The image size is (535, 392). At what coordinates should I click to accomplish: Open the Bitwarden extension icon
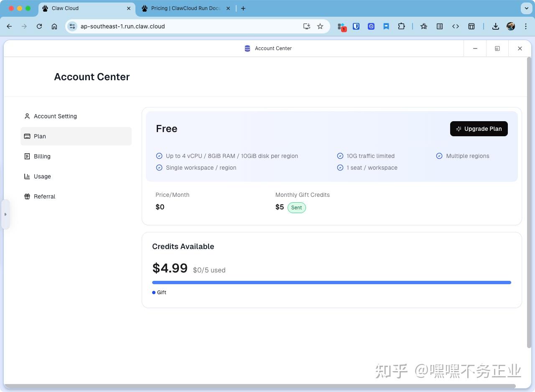[356, 26]
